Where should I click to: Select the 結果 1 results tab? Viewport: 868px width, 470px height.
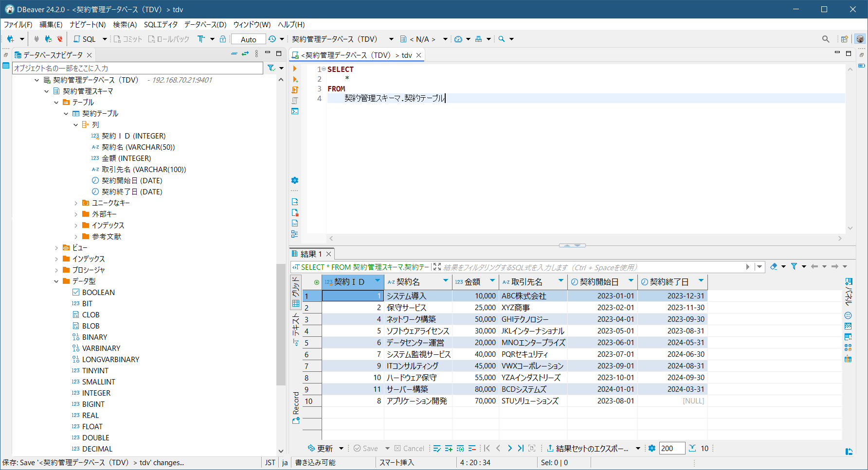click(311, 254)
